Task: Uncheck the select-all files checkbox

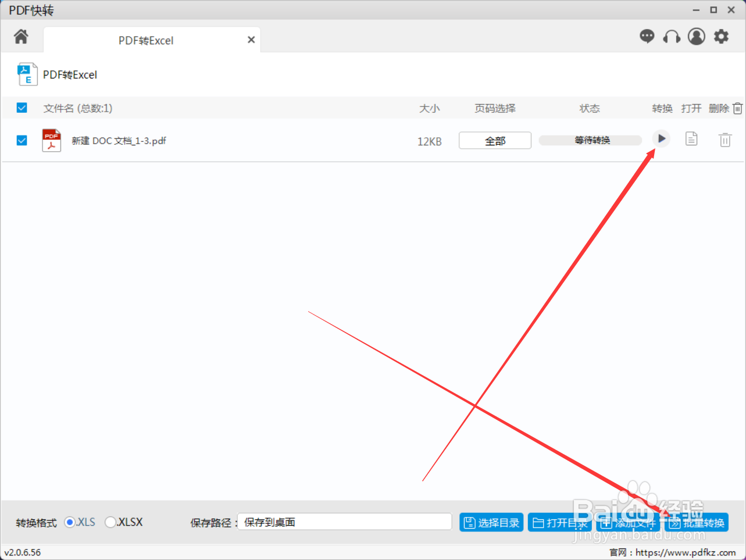Action: [22, 108]
